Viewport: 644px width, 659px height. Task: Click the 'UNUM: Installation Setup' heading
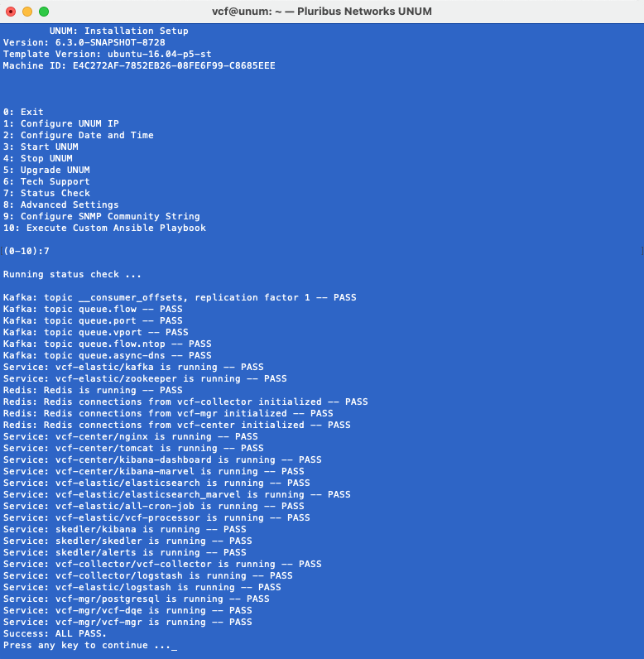[x=119, y=31]
